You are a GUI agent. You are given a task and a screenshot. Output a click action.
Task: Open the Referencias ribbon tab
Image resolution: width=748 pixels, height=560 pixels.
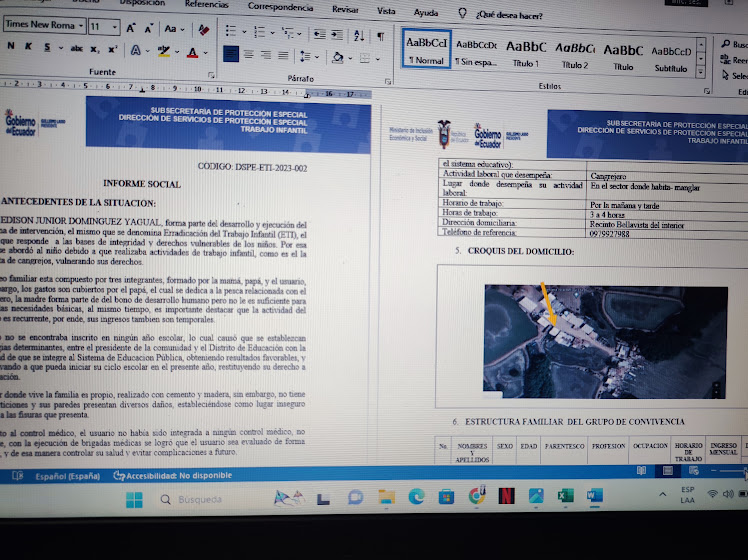pyautogui.click(x=206, y=5)
